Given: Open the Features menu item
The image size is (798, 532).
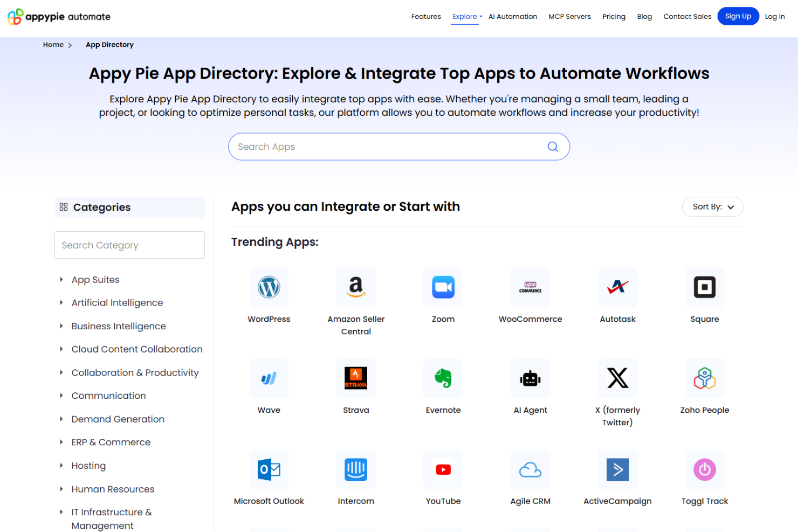Looking at the screenshot, I should click(426, 17).
